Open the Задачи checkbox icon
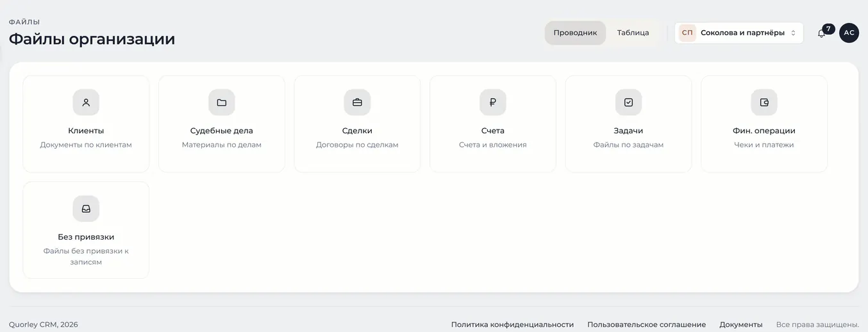 [x=628, y=103]
